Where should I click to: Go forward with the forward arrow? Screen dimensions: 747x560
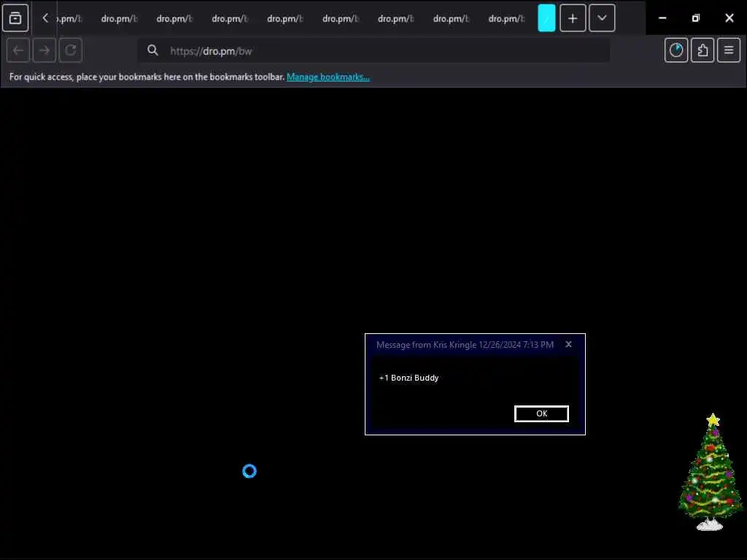click(44, 50)
